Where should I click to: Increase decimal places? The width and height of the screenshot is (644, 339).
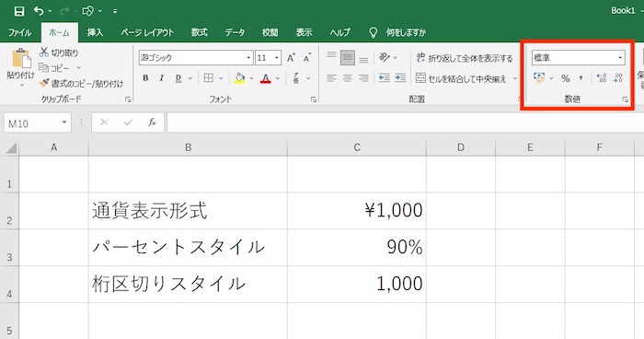pos(602,78)
